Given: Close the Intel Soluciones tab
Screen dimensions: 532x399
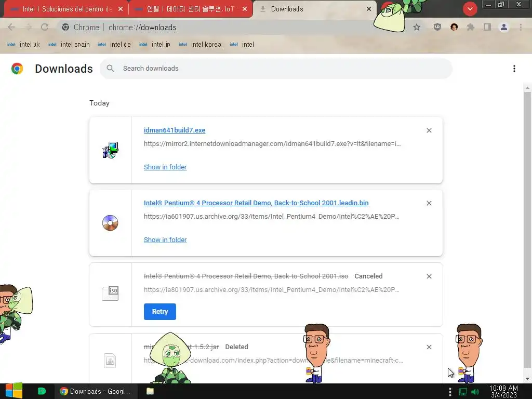Looking at the screenshot, I should tap(121, 9).
